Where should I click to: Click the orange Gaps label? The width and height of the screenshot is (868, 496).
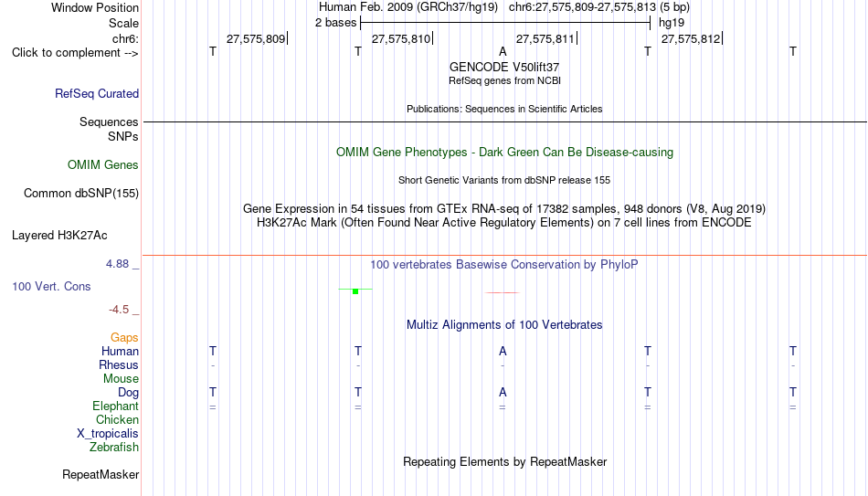124,338
